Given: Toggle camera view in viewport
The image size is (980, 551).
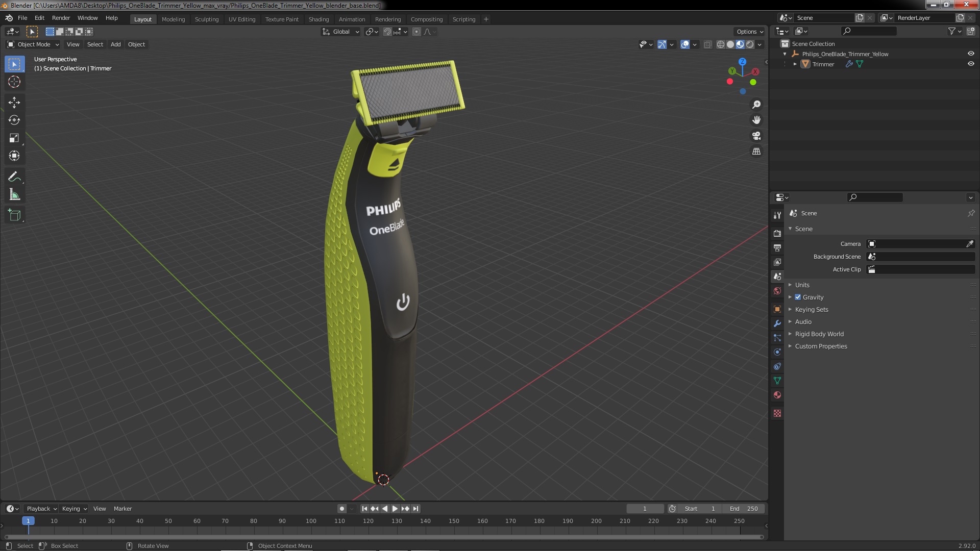Looking at the screenshot, I should pyautogui.click(x=756, y=136).
